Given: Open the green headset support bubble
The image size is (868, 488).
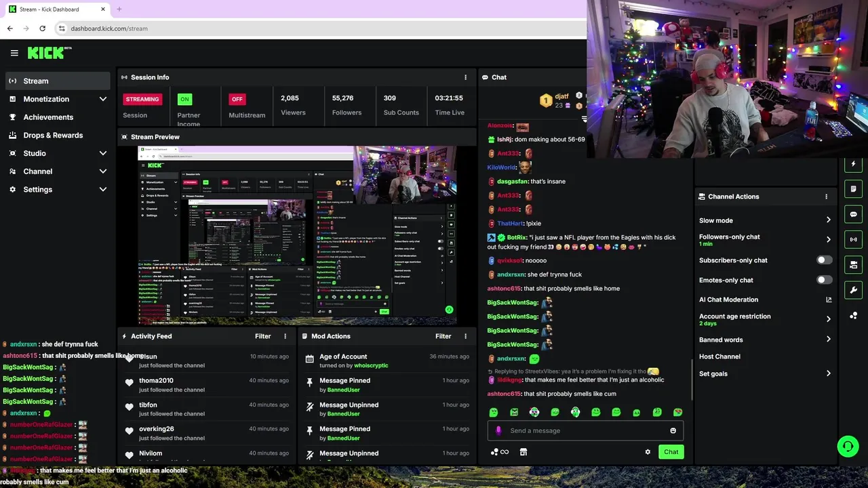Looking at the screenshot, I should tap(848, 446).
